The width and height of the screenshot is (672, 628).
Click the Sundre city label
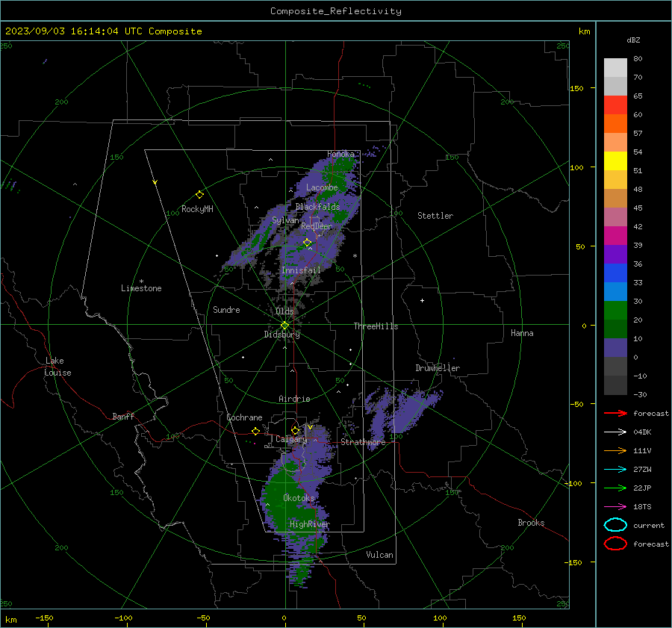tap(226, 310)
